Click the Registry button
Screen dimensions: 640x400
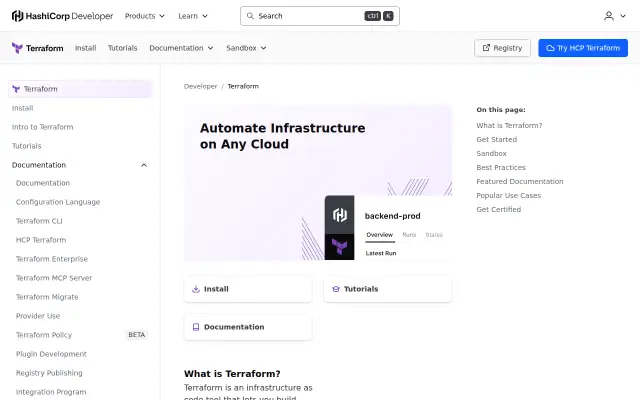[502, 48]
